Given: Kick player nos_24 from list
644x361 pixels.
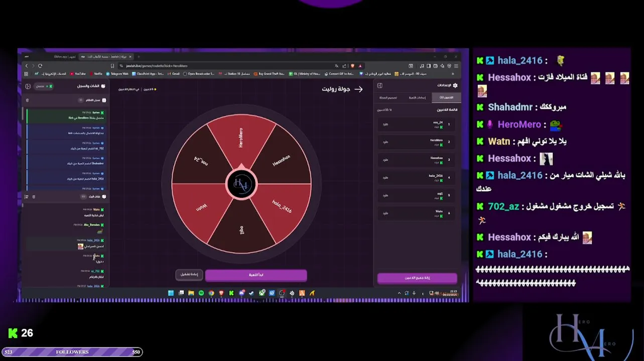Looking at the screenshot, I should [x=385, y=124].
